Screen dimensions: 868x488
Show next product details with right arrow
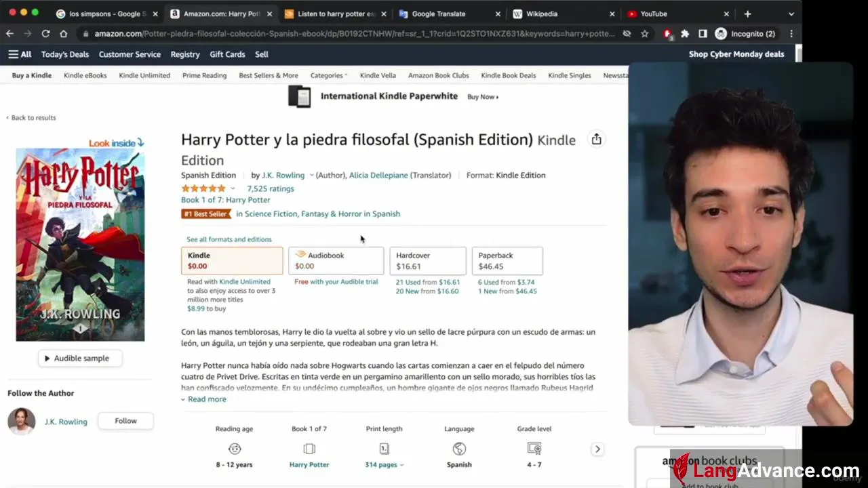[597, 449]
